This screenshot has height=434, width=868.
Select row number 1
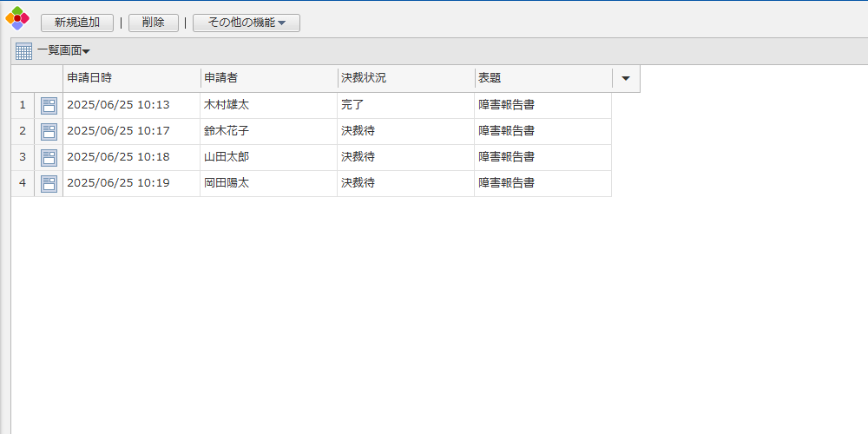[23, 106]
